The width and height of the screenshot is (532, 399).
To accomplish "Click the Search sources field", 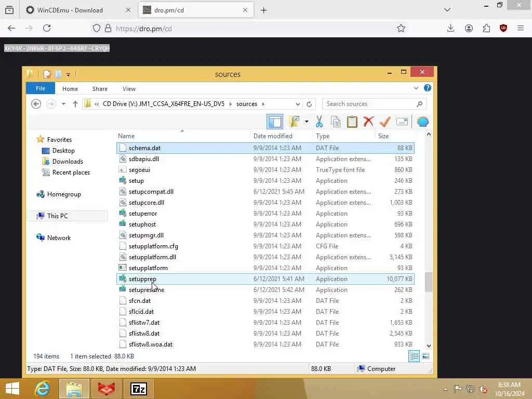I will point(374,104).
